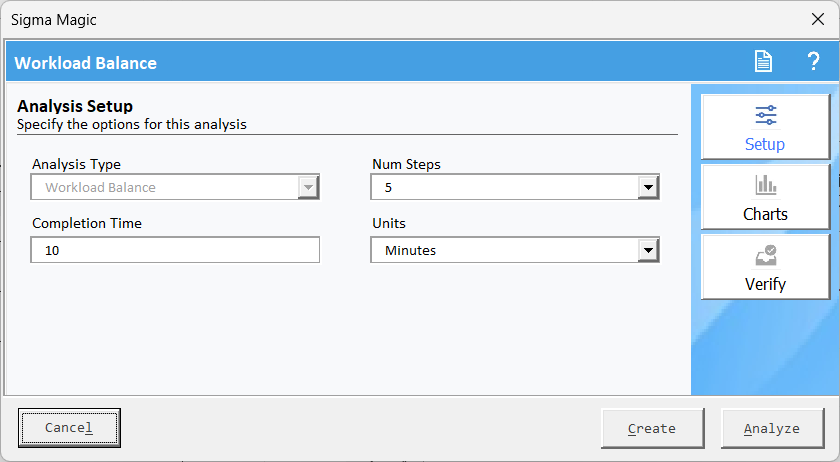Screen dimensions: 840x462
Task: Click the Sigma Magic title bar text
Action: pyautogui.click(x=54, y=19)
